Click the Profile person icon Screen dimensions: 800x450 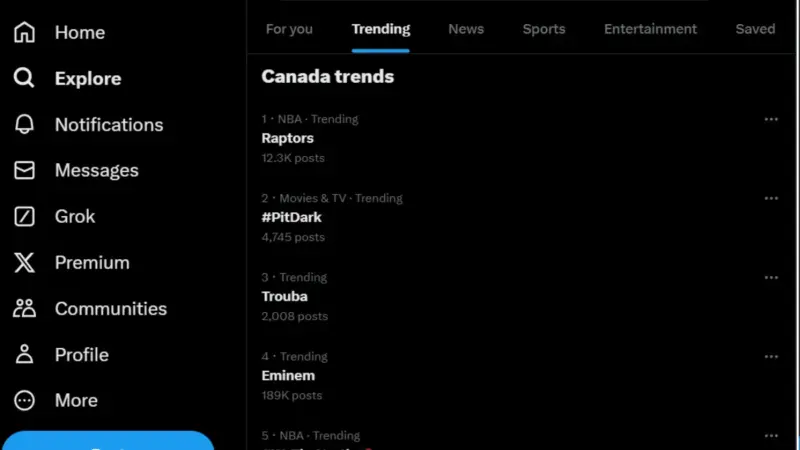pyautogui.click(x=24, y=354)
